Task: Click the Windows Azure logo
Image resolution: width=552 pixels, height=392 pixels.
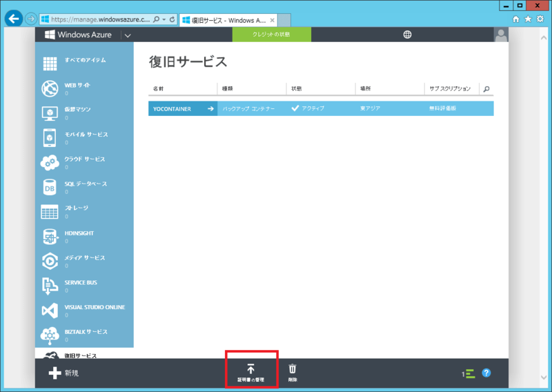Action: (x=78, y=35)
